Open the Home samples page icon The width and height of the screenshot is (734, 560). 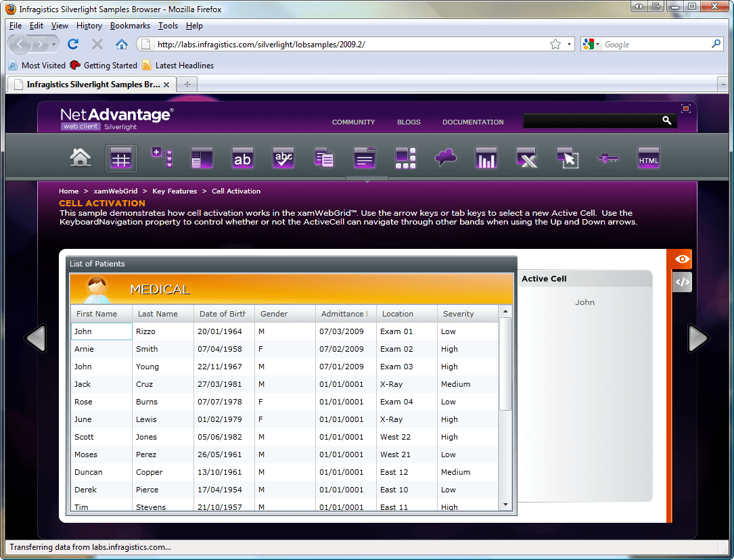pos(80,157)
